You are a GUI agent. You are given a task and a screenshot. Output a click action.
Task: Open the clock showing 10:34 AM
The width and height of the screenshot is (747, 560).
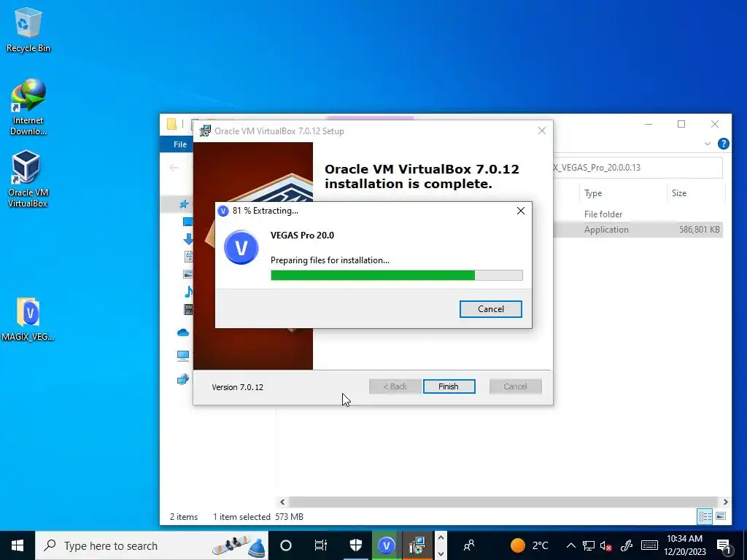685,545
